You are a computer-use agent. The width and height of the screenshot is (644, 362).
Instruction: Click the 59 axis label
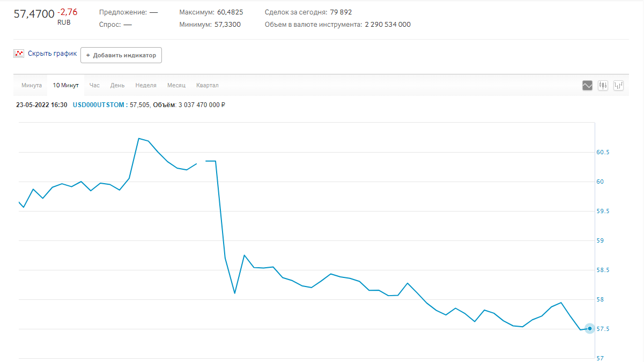600,240
